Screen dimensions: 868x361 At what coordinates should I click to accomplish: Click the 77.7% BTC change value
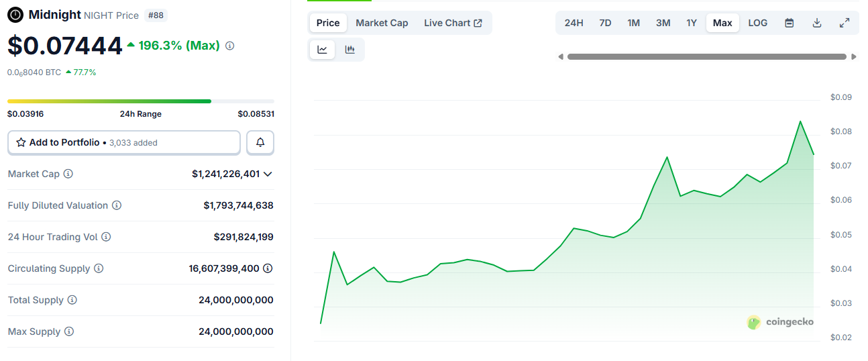tap(85, 72)
